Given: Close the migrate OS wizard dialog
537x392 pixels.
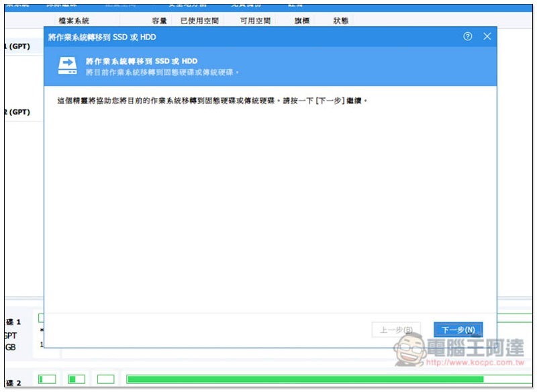Looking at the screenshot, I should 487,36.
